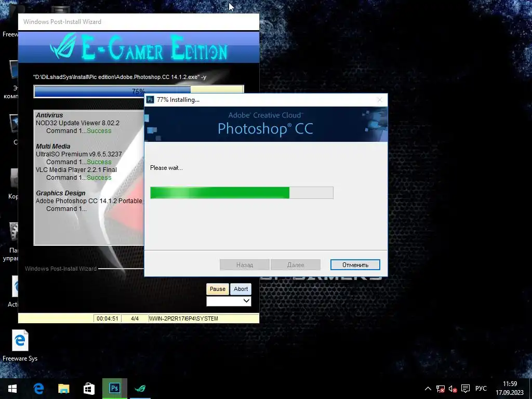
Task: Open the dropdown below Pause and Abort
Action: click(x=229, y=301)
